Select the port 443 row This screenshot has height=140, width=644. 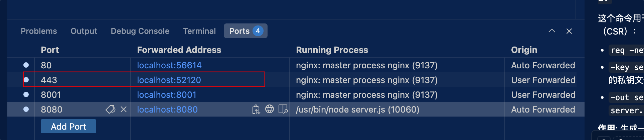[x=49, y=80]
